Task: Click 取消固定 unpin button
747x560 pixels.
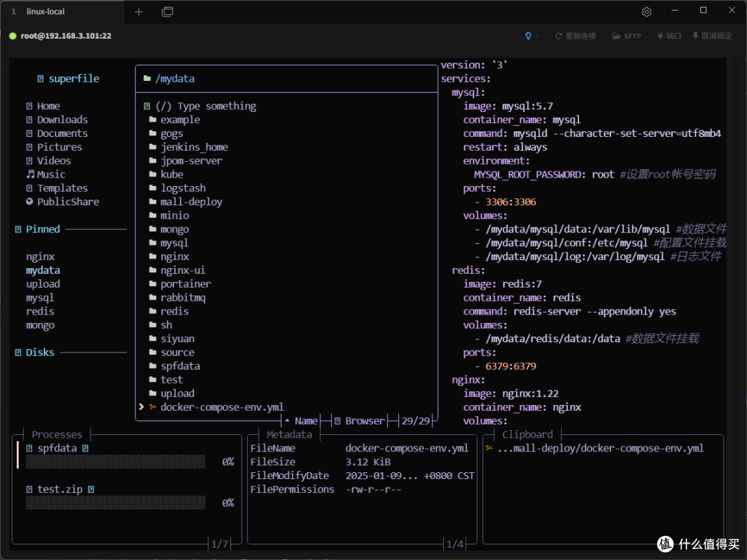Action: click(x=712, y=36)
